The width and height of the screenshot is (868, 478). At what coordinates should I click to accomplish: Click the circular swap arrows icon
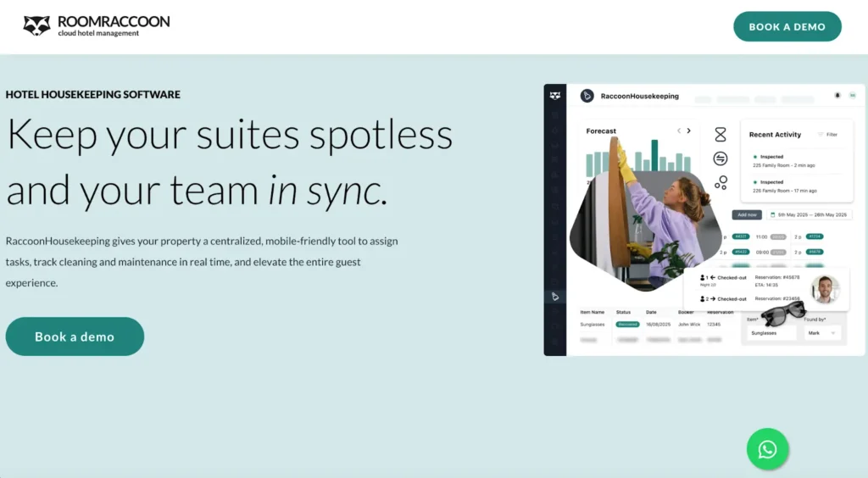(721, 158)
